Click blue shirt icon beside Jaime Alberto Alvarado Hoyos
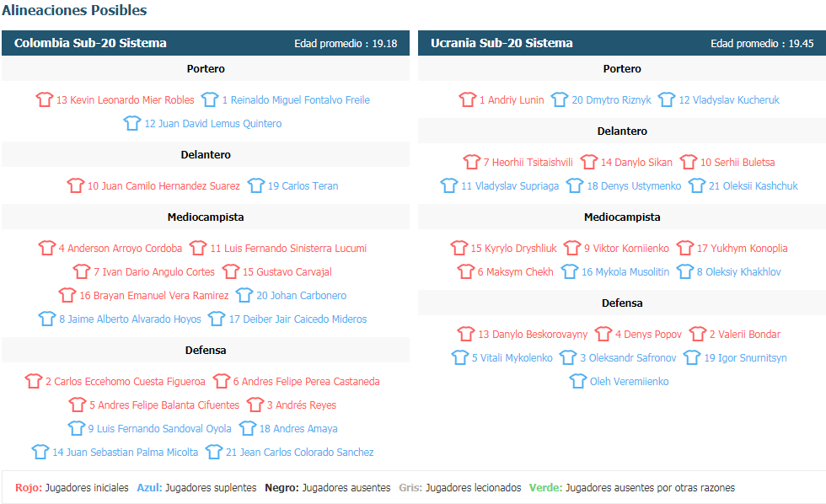Viewport: 826px width, 504px height. tap(47, 318)
